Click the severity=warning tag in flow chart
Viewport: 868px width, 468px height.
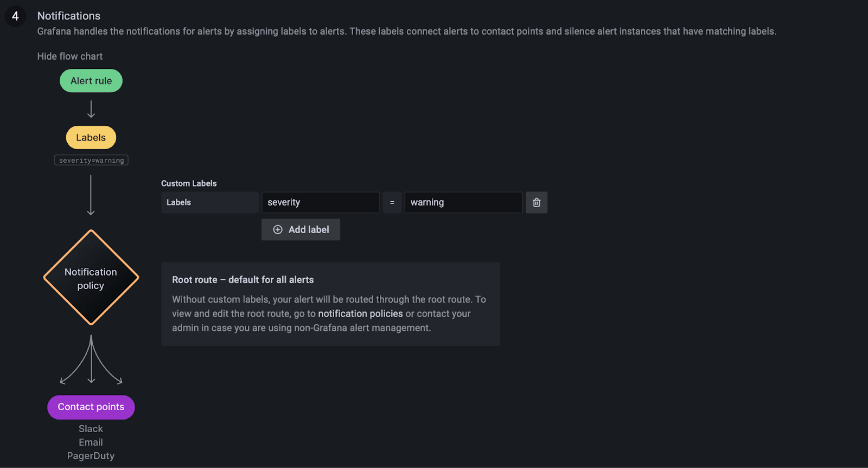pyautogui.click(x=91, y=161)
